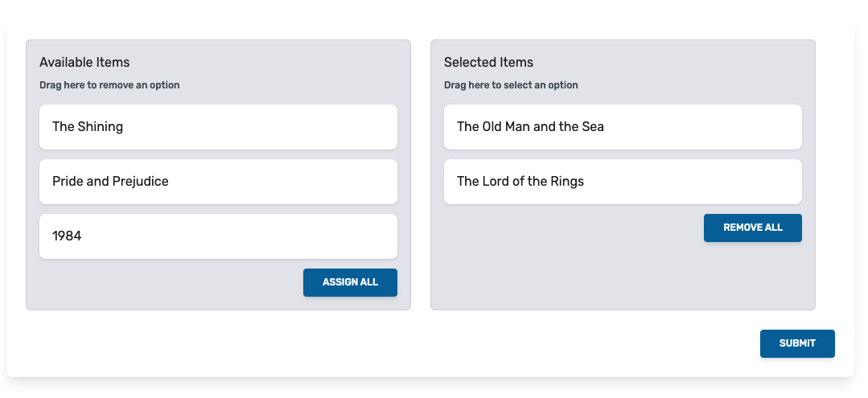Submit the selection with SUBMIT button
This screenshot has height=398, width=868.
[797, 344]
